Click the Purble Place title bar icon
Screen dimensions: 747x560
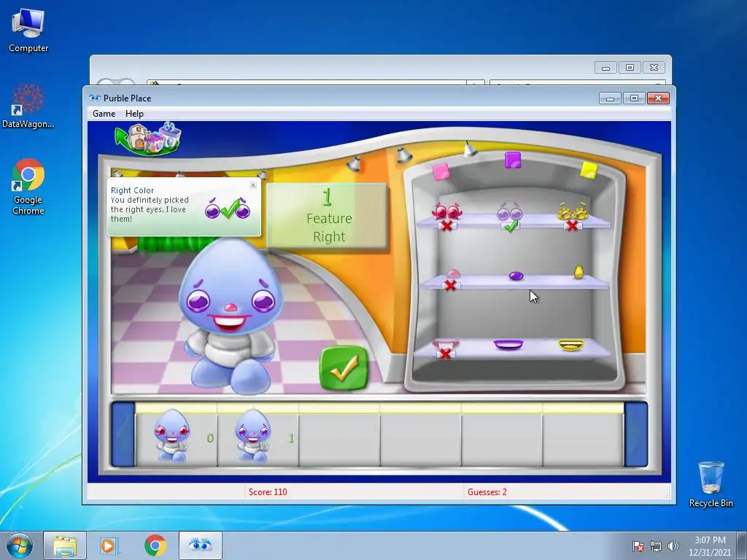coord(94,98)
